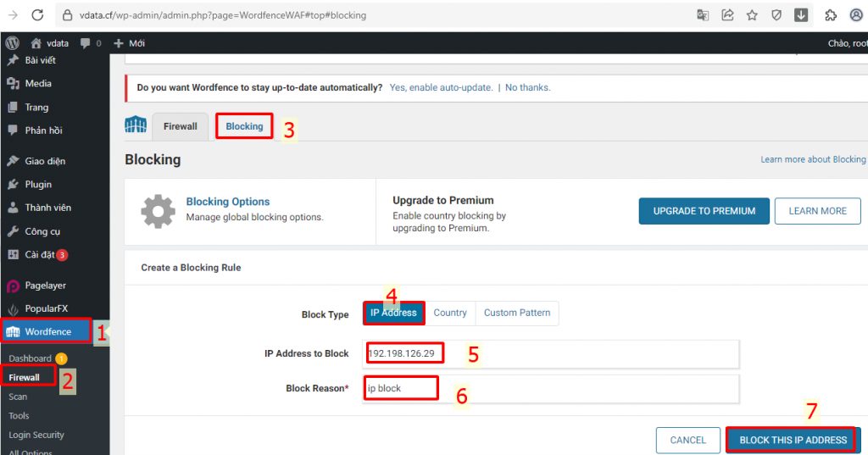Open the shield extension icon
This screenshot has width=868, height=455.
776,15
